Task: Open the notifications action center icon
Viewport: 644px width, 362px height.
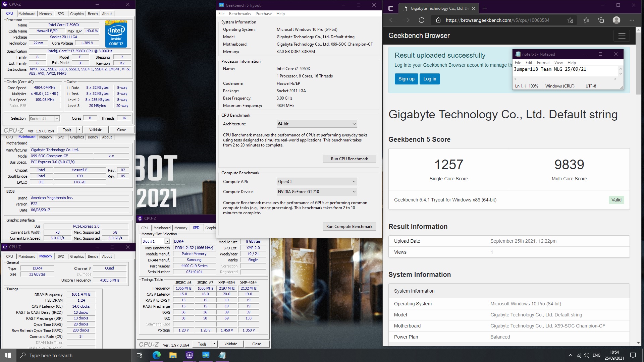Action: [x=633, y=355]
